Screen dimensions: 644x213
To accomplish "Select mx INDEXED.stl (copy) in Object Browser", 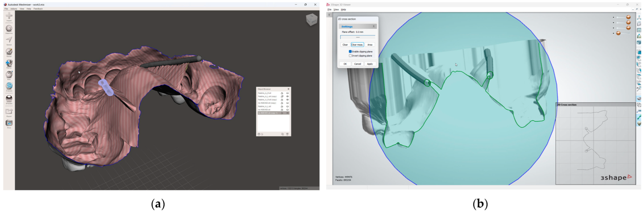I will (x=267, y=103).
